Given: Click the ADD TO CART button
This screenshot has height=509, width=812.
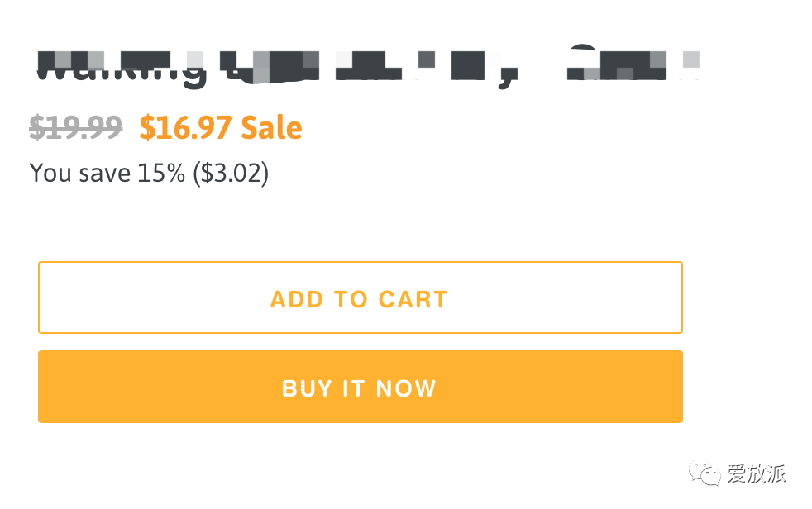Looking at the screenshot, I should tap(360, 297).
